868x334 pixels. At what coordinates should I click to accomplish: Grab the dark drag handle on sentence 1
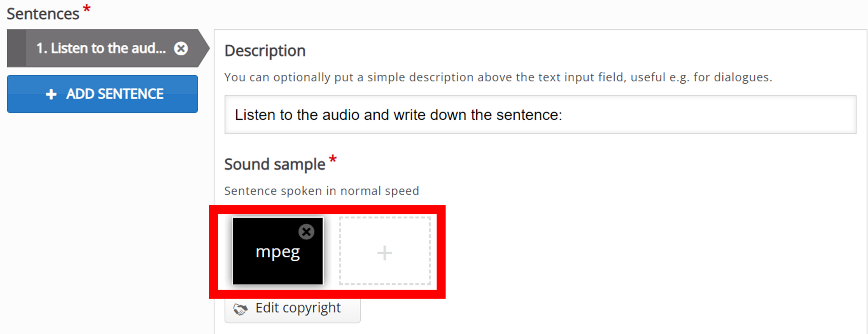(17, 48)
